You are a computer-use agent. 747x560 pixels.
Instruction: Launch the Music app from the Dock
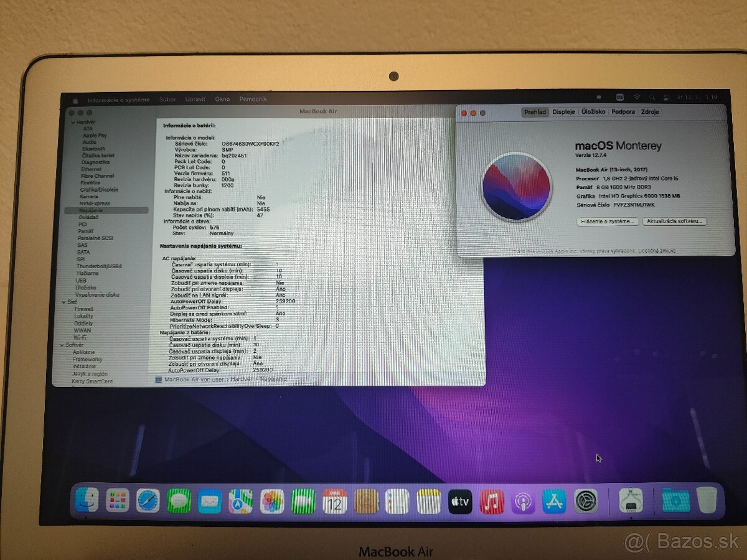(492, 502)
